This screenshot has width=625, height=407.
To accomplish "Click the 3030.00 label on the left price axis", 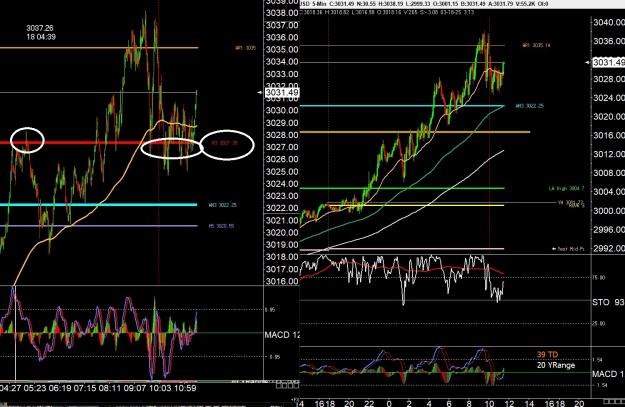I will (282, 110).
